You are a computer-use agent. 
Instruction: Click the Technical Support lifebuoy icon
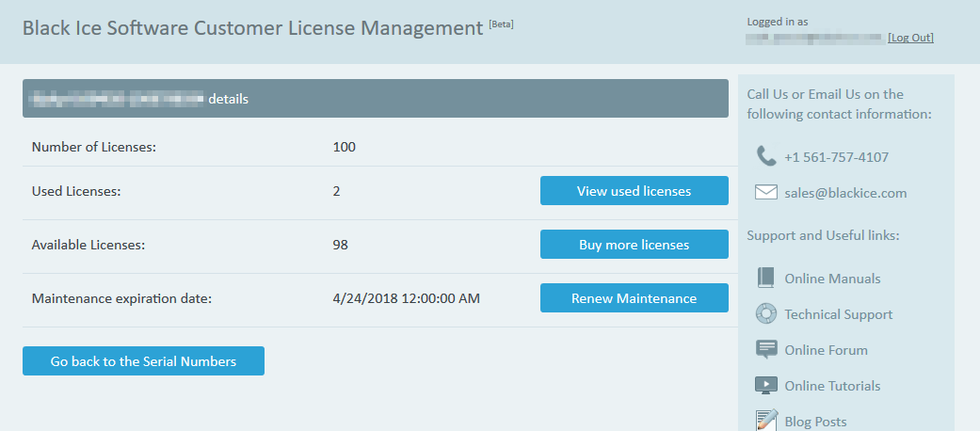pos(765,314)
